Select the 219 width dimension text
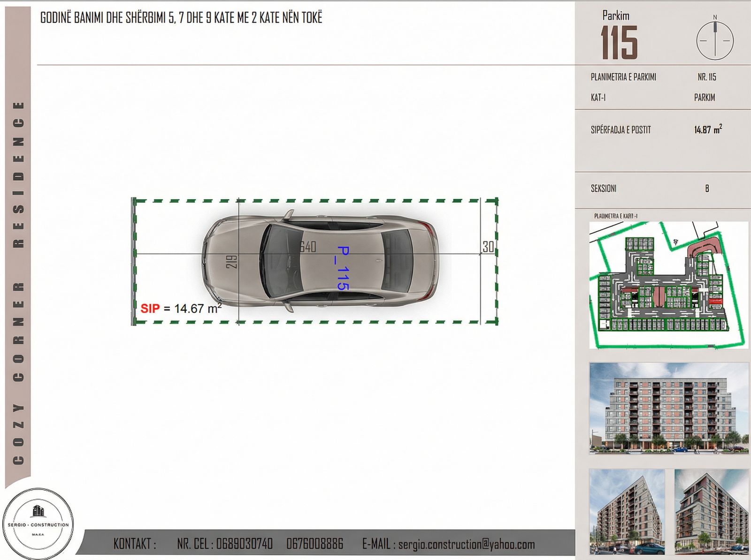Image resolution: width=751 pixels, height=560 pixels. (232, 262)
